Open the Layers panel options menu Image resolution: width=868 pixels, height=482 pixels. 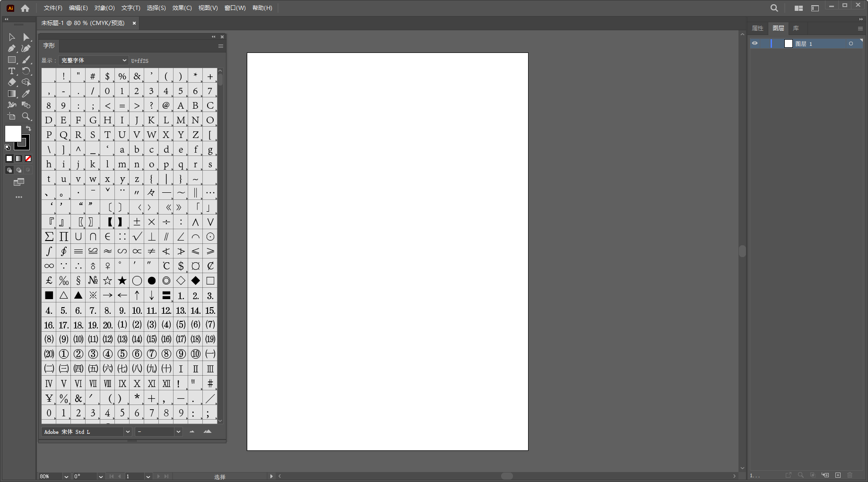coord(860,28)
